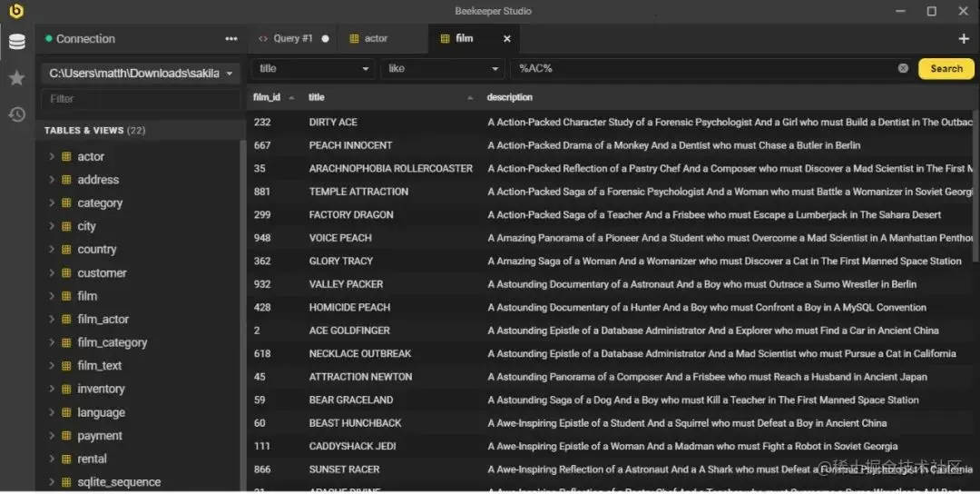The height and width of the screenshot is (494, 980).
Task: Select the NECKLACE OUTBREAK title cell
Action: pos(360,354)
